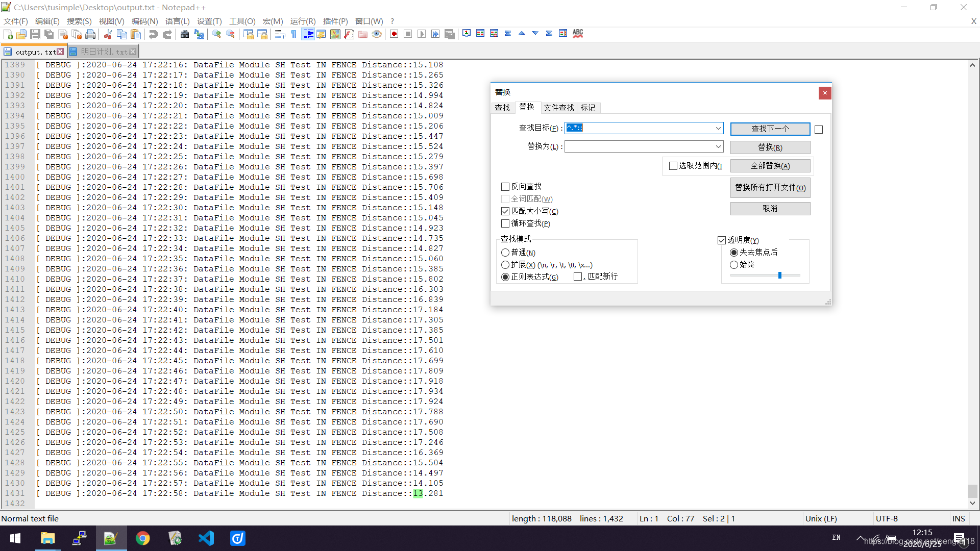Select the 扩展 search mode radio
Image resolution: width=980 pixels, height=551 pixels.
[505, 265]
